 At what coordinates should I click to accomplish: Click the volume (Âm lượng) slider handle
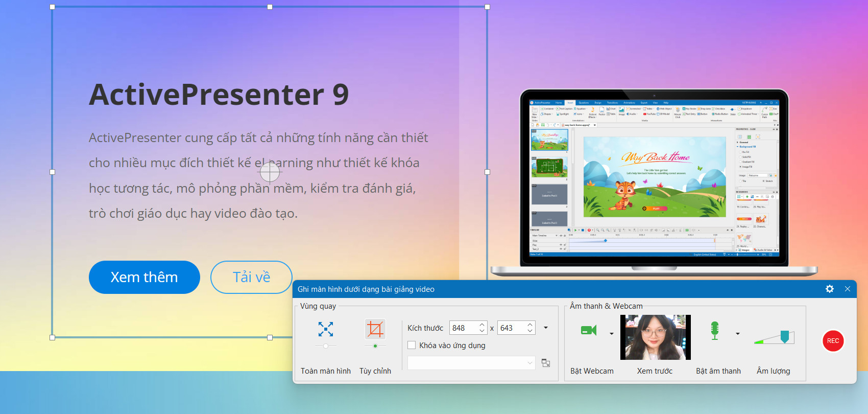(x=785, y=337)
